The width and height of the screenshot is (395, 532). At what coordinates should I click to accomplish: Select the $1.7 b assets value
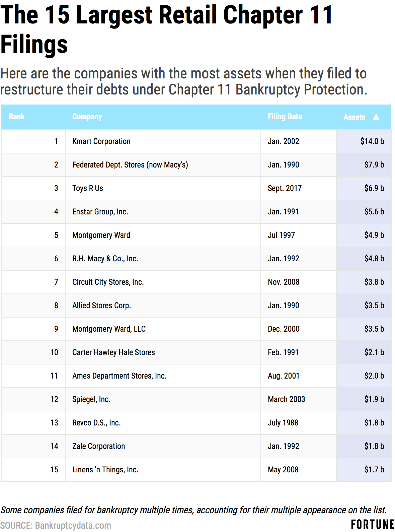(x=374, y=470)
